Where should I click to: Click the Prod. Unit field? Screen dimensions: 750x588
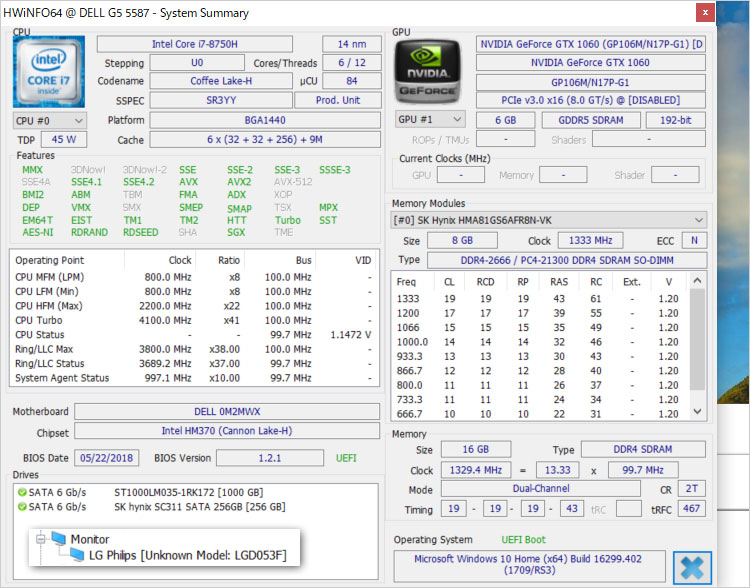click(338, 100)
